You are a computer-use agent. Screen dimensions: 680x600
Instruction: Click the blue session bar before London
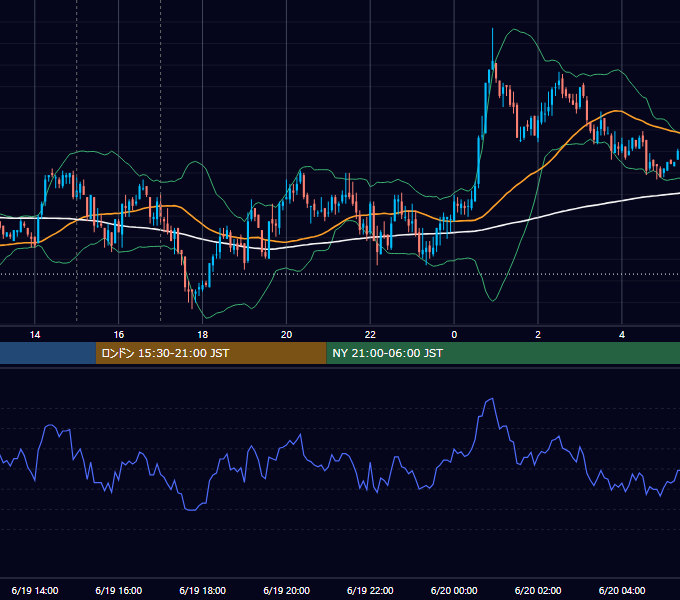pos(48,353)
